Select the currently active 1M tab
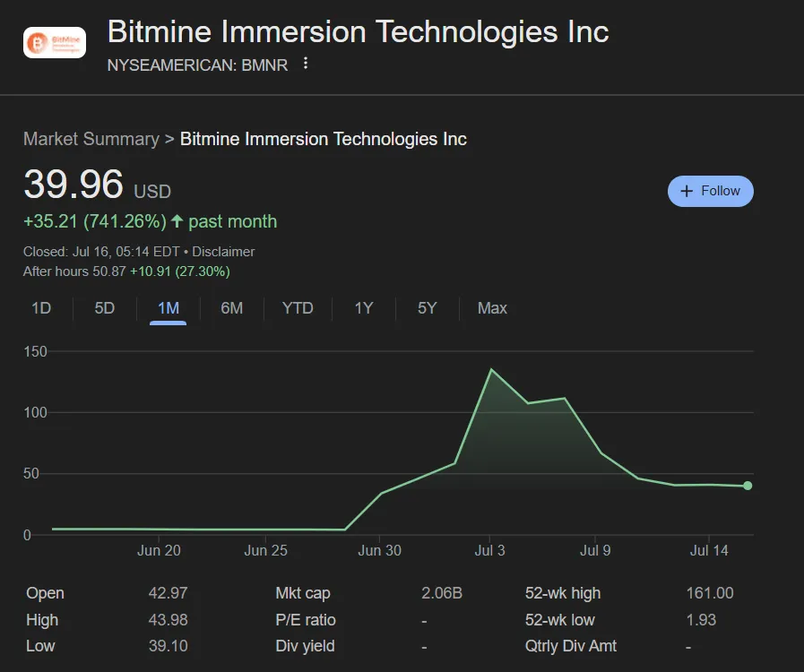The image size is (804, 672). point(167,308)
